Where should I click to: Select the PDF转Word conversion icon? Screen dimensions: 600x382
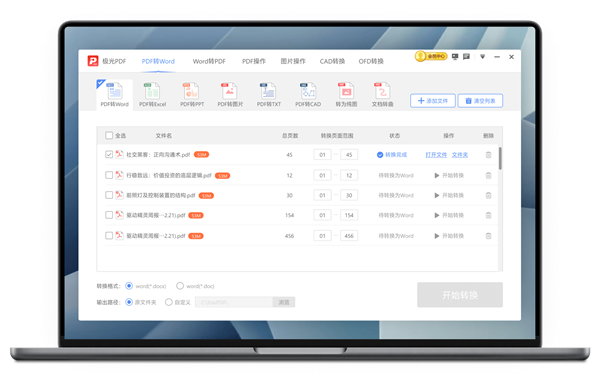pos(114,95)
